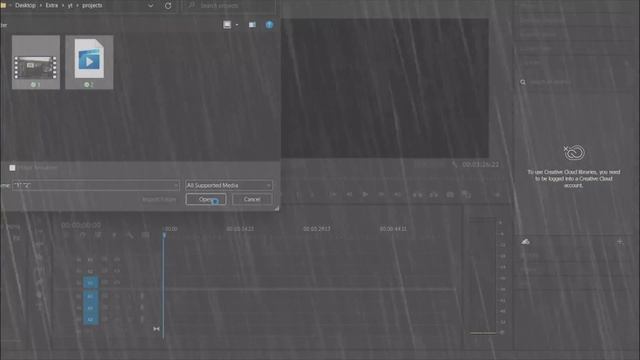Click the comparison view icon in Program monitor
This screenshot has height=360, width=640.
point(467,195)
